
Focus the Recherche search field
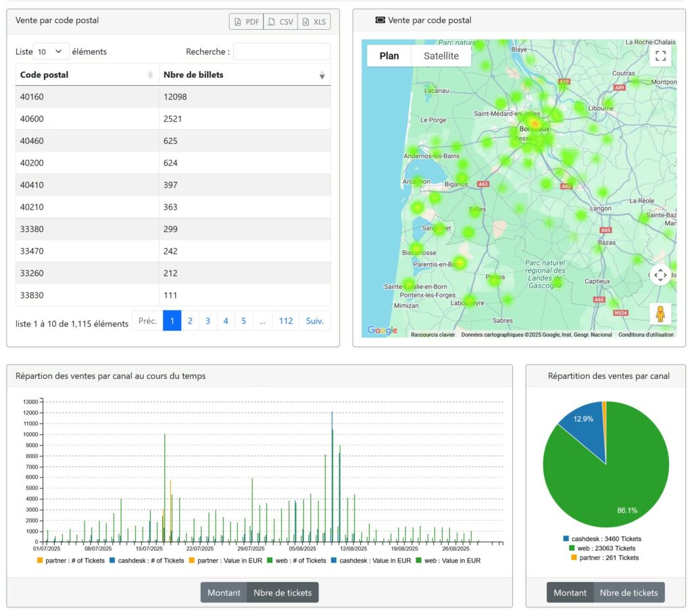pyautogui.click(x=282, y=51)
